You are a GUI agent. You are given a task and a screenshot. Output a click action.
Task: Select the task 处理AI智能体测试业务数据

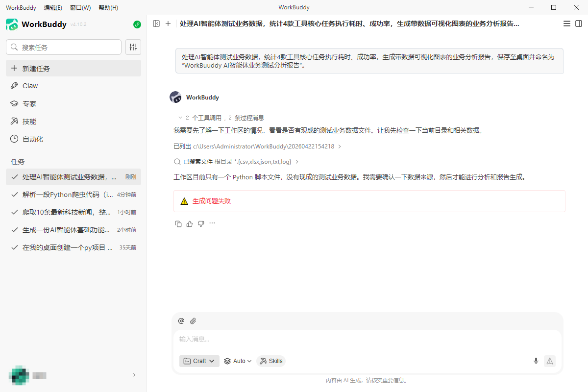coord(73,177)
